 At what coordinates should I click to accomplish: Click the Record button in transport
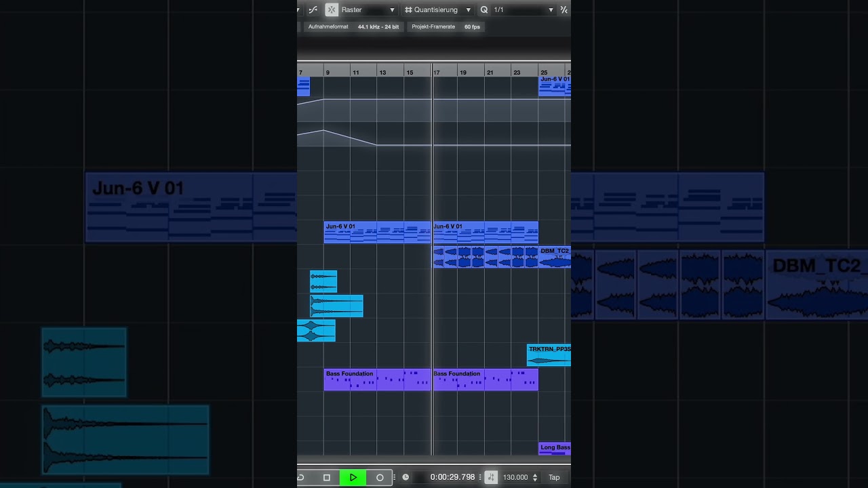click(x=380, y=477)
